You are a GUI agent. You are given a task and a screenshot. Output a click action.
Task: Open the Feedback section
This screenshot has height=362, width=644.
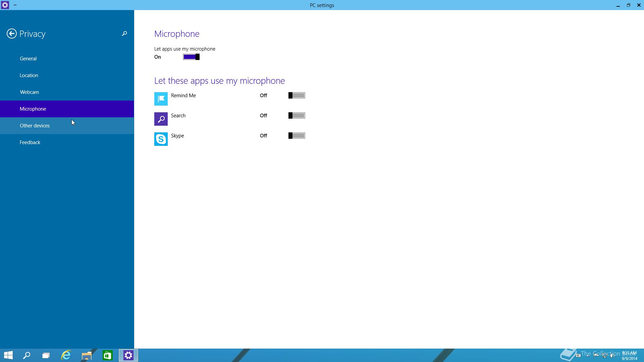pos(67,142)
